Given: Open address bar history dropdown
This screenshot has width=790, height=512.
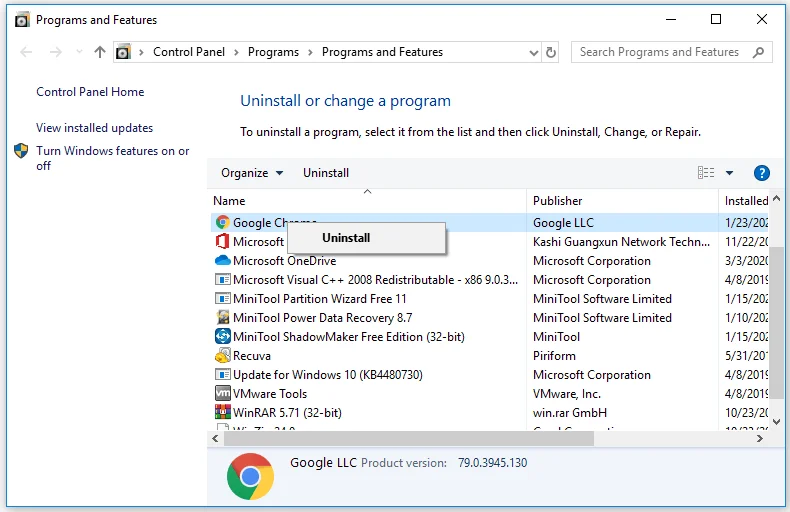Looking at the screenshot, I should coord(534,52).
